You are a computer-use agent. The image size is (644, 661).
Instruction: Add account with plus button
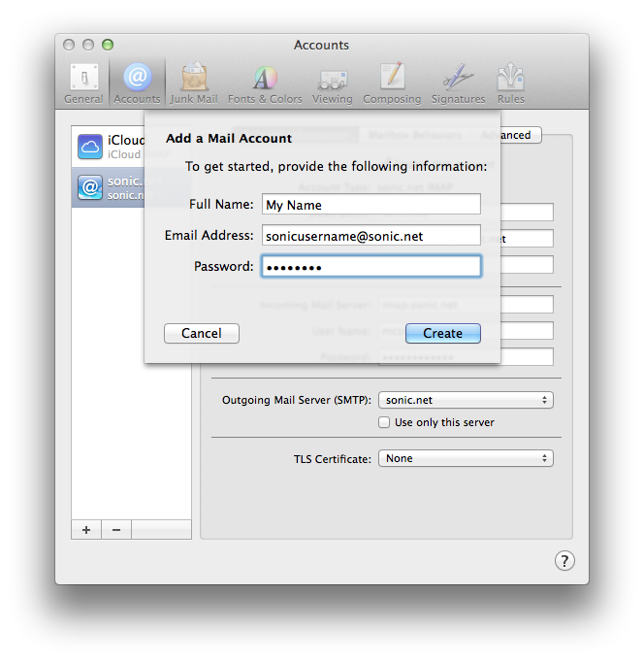(86, 529)
